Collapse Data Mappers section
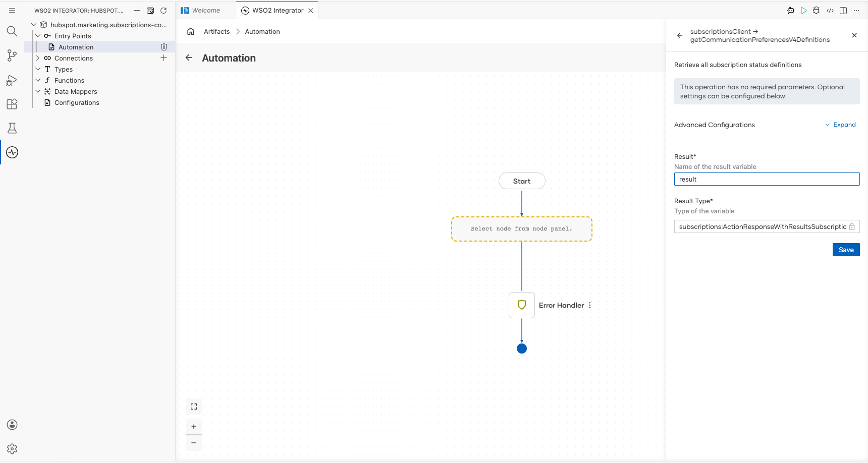Screen dimensions: 868x463 38,91
